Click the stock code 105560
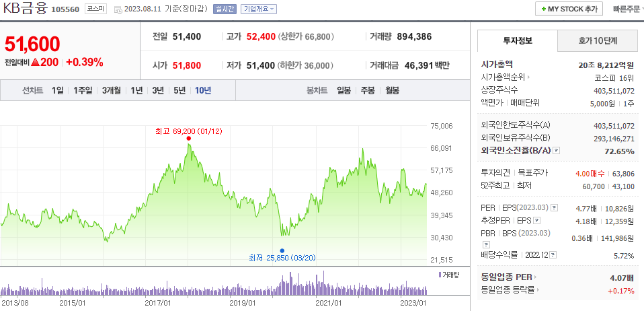 coord(65,9)
